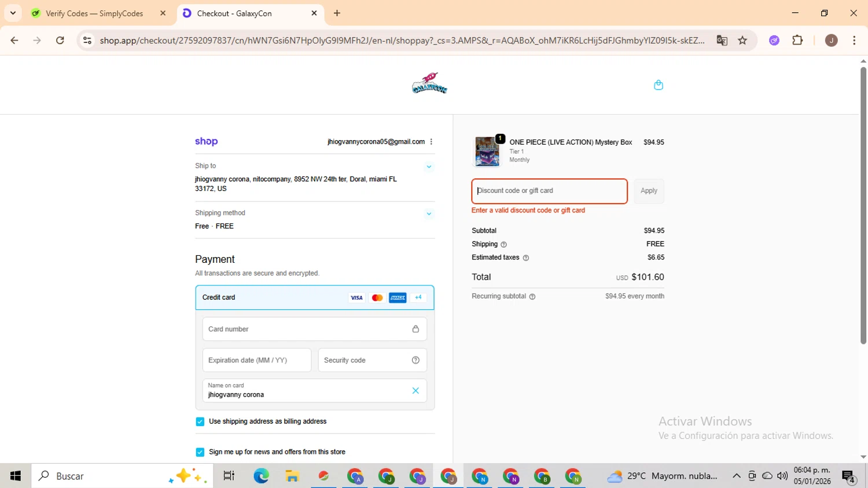Clear the Name on card field
Viewport: 868px width, 488px height.
pos(415,391)
